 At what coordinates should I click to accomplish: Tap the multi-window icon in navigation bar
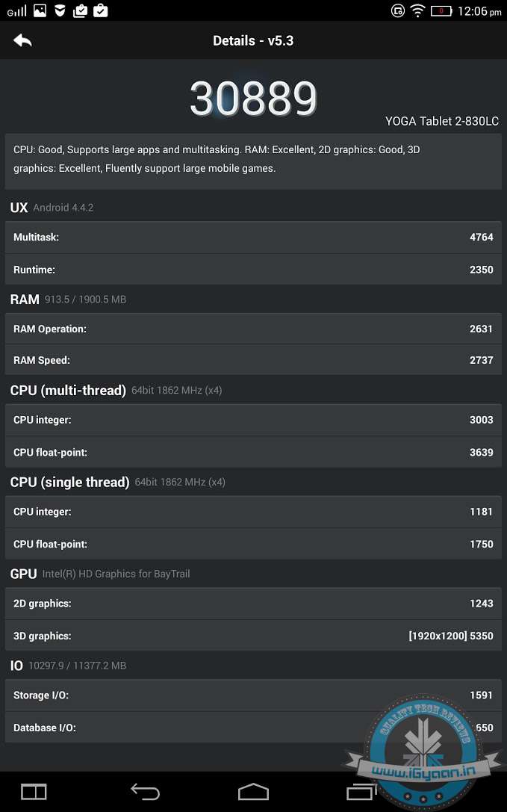coord(34,791)
